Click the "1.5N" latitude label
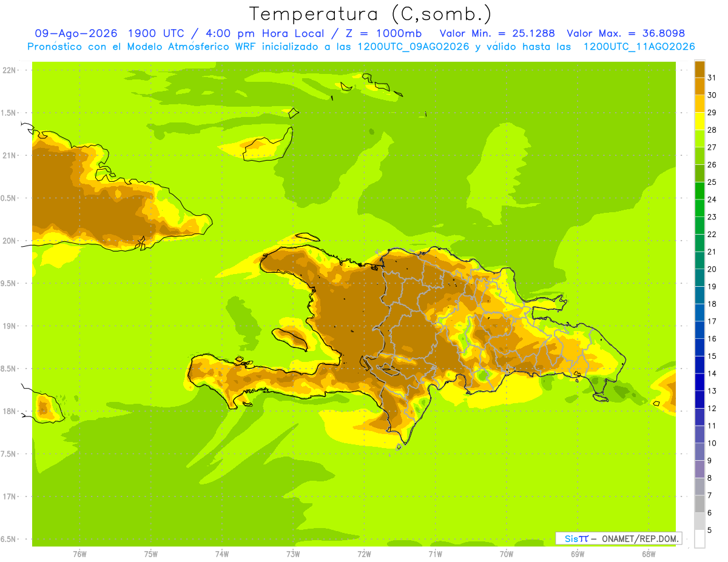The width and height of the screenshot is (728, 562). click(9, 113)
